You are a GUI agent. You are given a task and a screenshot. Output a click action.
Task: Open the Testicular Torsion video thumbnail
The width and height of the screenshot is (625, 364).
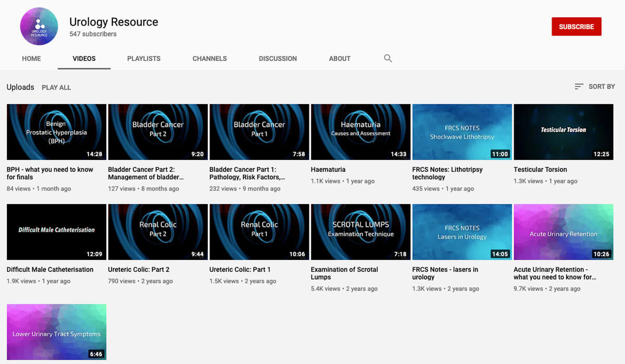tap(564, 132)
